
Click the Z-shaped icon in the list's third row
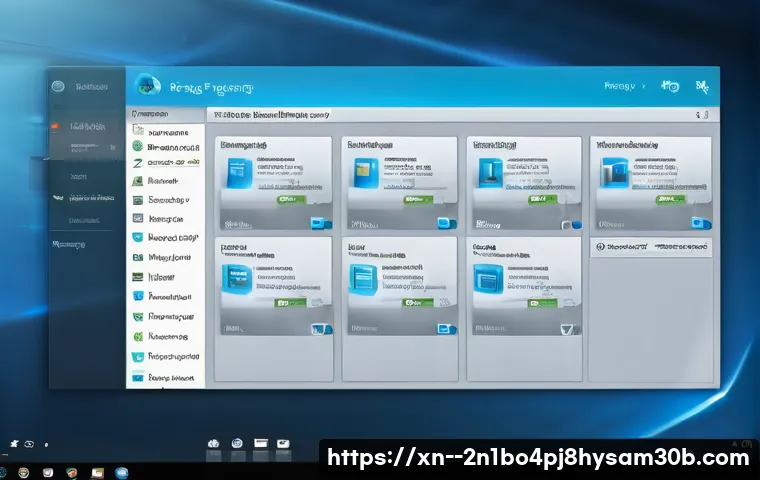138,161
